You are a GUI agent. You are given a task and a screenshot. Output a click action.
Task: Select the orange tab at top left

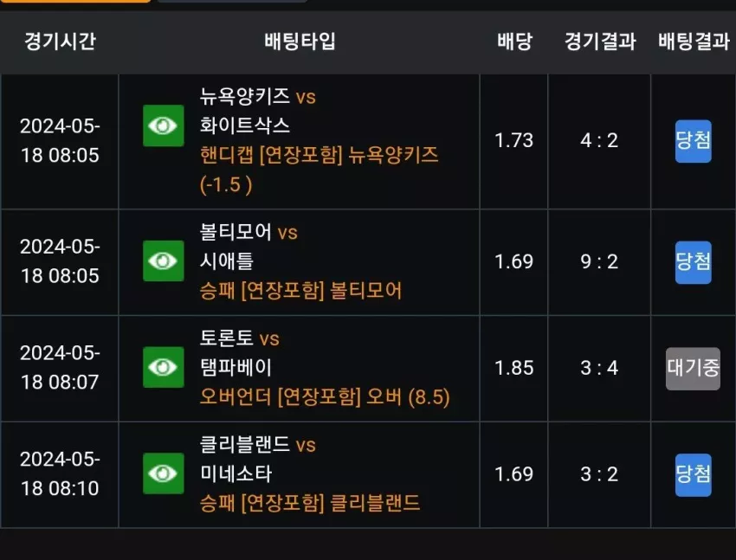click(x=75, y=1)
